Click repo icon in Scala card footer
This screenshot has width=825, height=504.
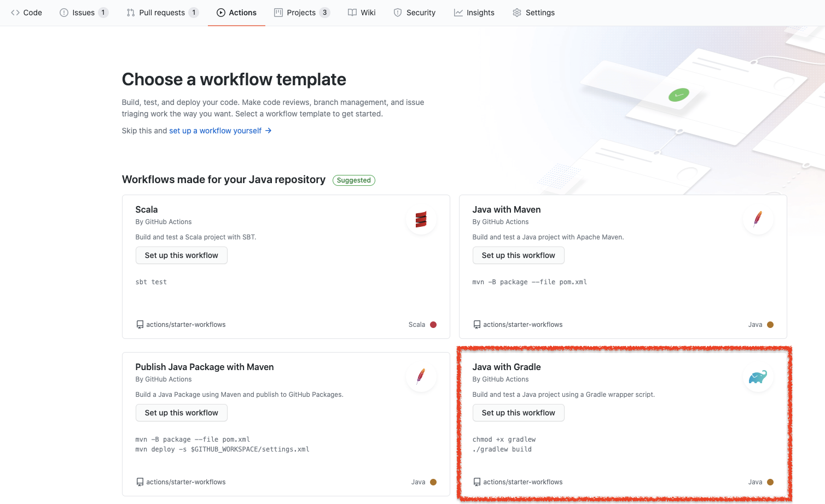tap(140, 325)
